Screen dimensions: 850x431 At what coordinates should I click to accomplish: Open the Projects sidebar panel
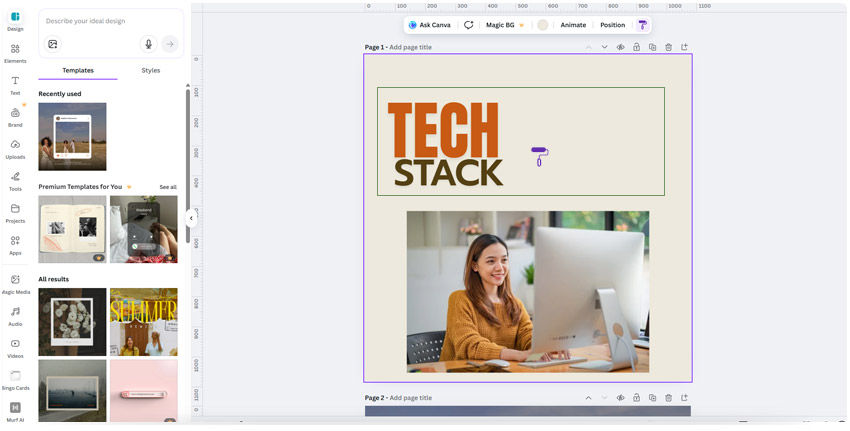tap(15, 213)
